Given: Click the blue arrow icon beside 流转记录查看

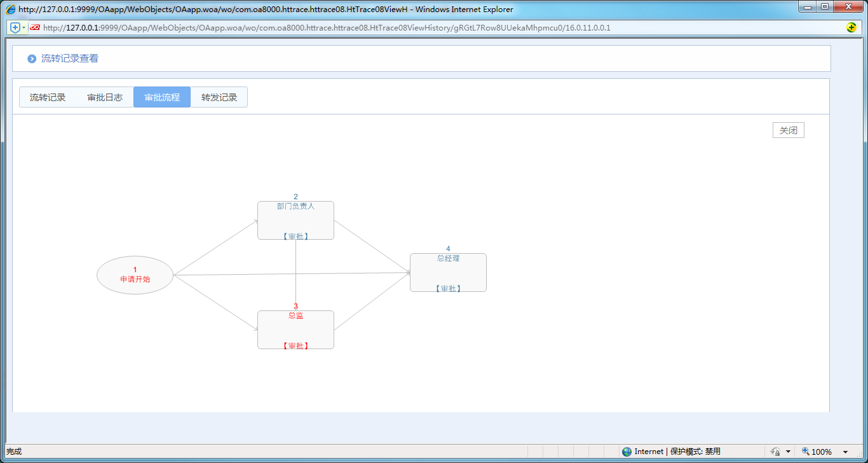Looking at the screenshot, I should (32, 59).
